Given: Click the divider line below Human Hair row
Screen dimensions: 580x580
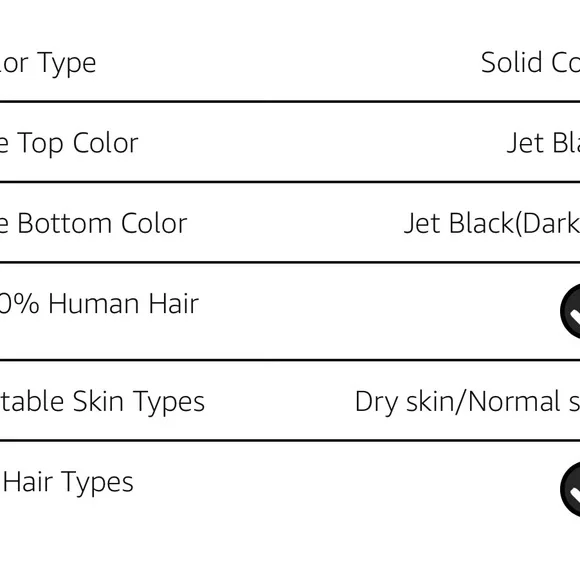Looking at the screenshot, I should click(290, 360).
